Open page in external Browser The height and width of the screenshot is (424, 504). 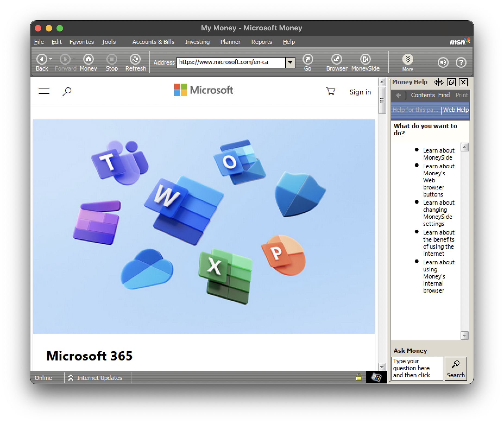pos(336,59)
